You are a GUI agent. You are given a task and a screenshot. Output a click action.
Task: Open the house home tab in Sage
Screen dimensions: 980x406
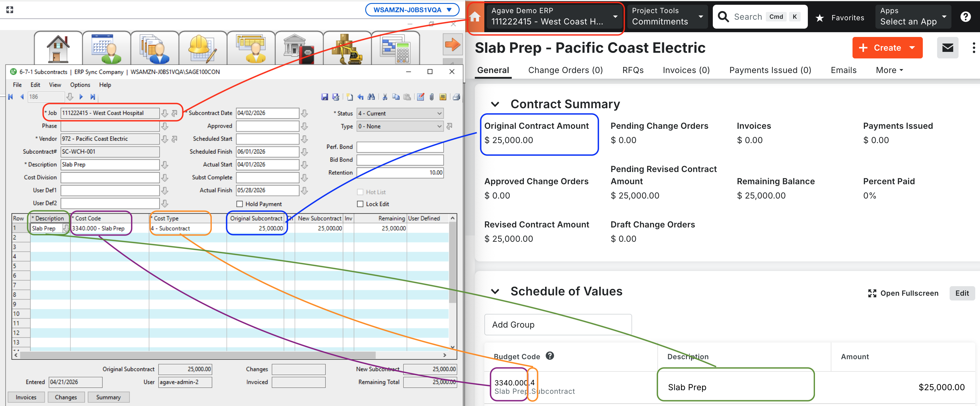coord(58,48)
